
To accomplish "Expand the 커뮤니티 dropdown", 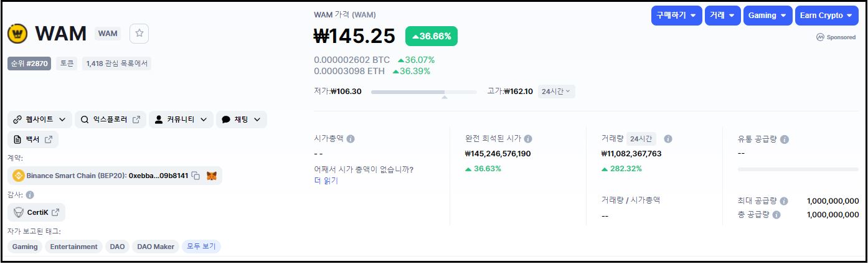I will (181, 120).
